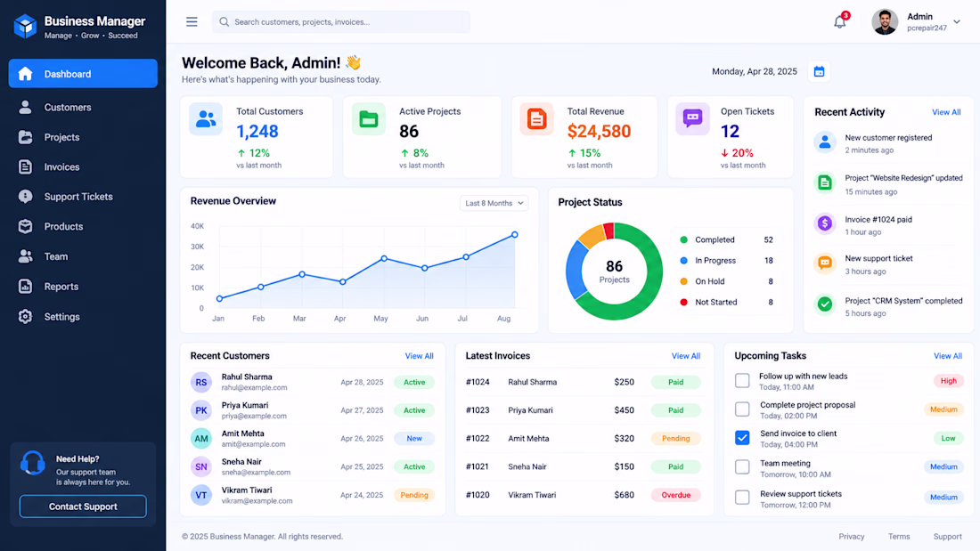Click the Business Manager cube logo
The height and width of the screenshot is (551, 980).
25,27
